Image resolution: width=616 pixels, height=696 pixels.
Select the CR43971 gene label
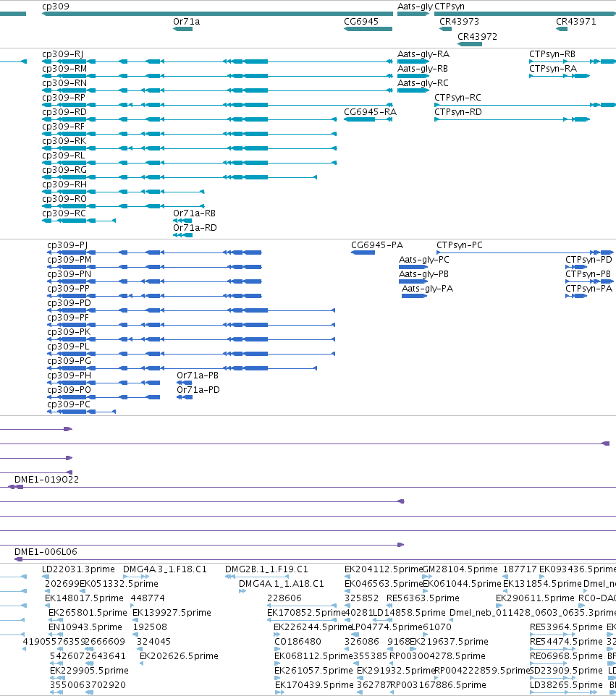pos(576,22)
